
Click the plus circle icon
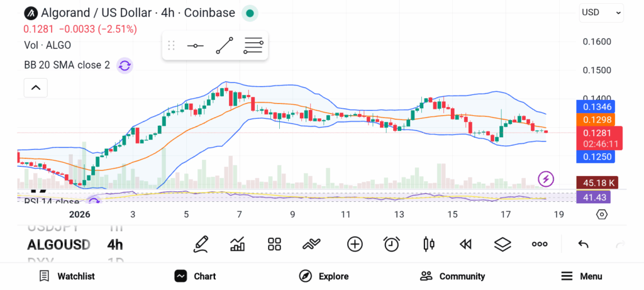(355, 244)
